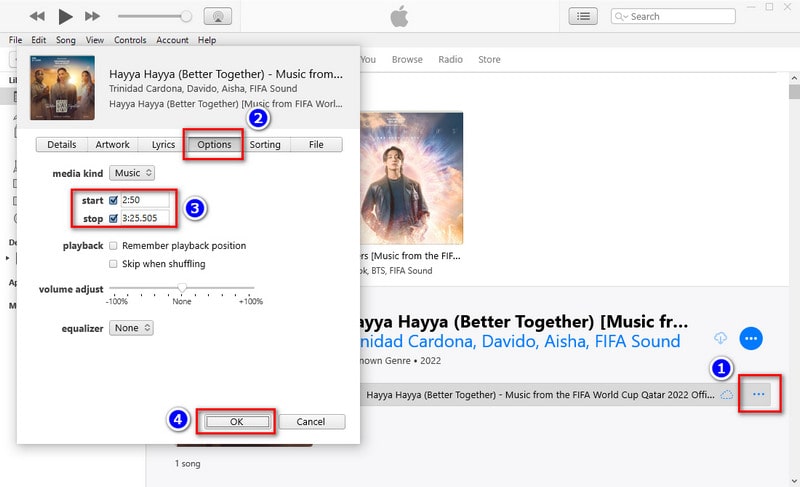
Task: Open the BTS album cover thumbnail
Action: coord(412,178)
